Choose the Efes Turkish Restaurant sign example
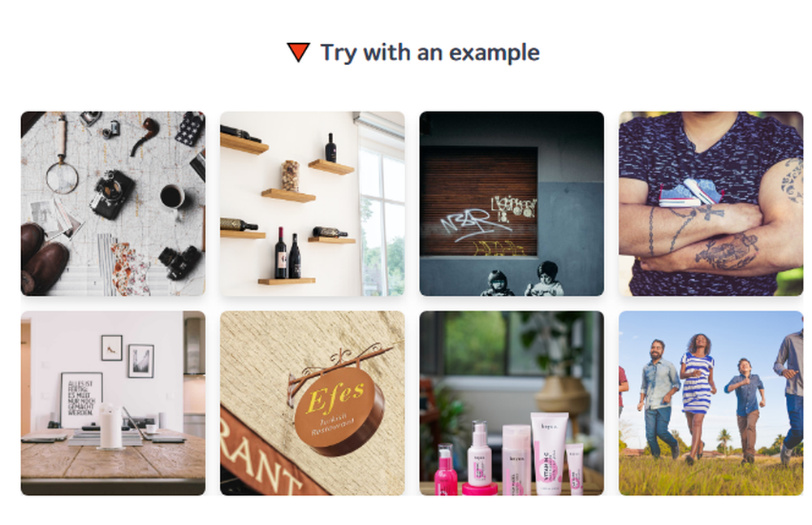Viewport: 812px width, 525px height. pyautogui.click(x=313, y=403)
